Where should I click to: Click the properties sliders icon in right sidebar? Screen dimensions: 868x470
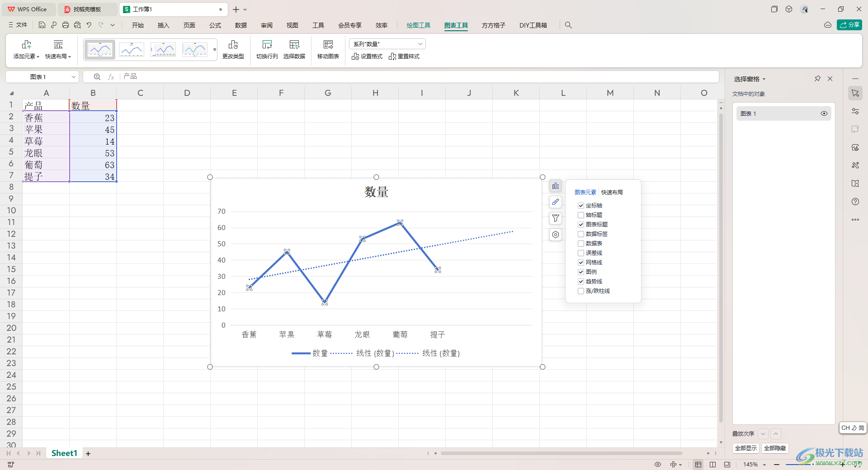[855, 111]
